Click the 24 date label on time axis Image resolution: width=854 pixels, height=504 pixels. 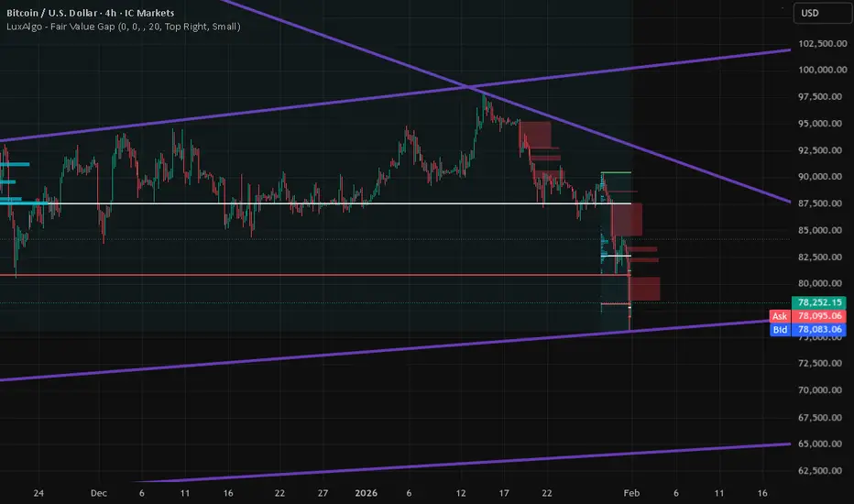click(x=38, y=493)
